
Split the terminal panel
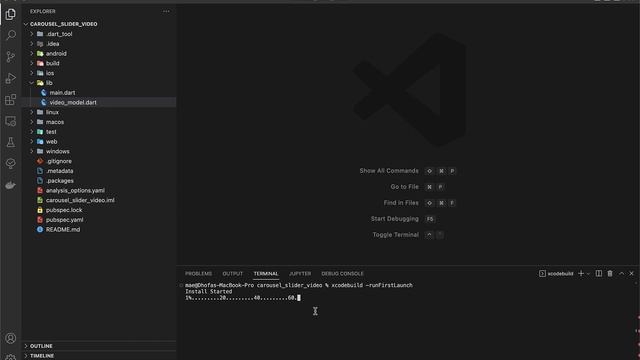coord(598,273)
